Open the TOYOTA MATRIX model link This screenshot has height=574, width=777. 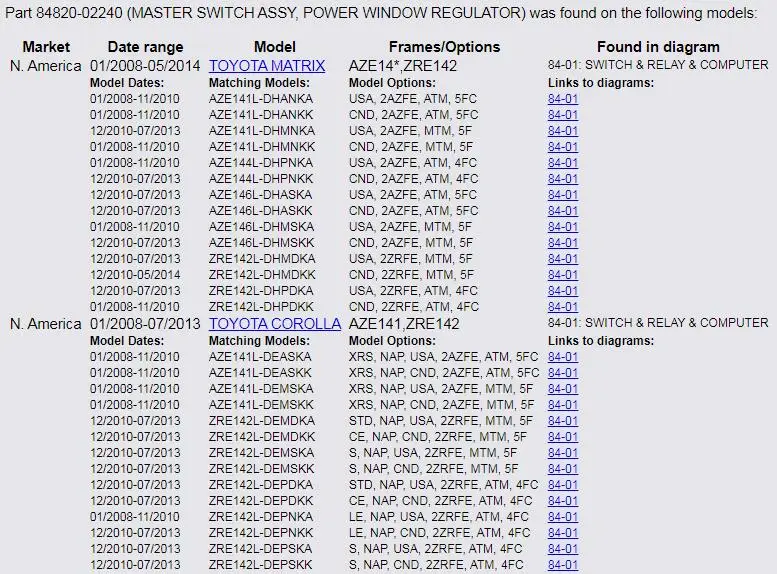[267, 66]
